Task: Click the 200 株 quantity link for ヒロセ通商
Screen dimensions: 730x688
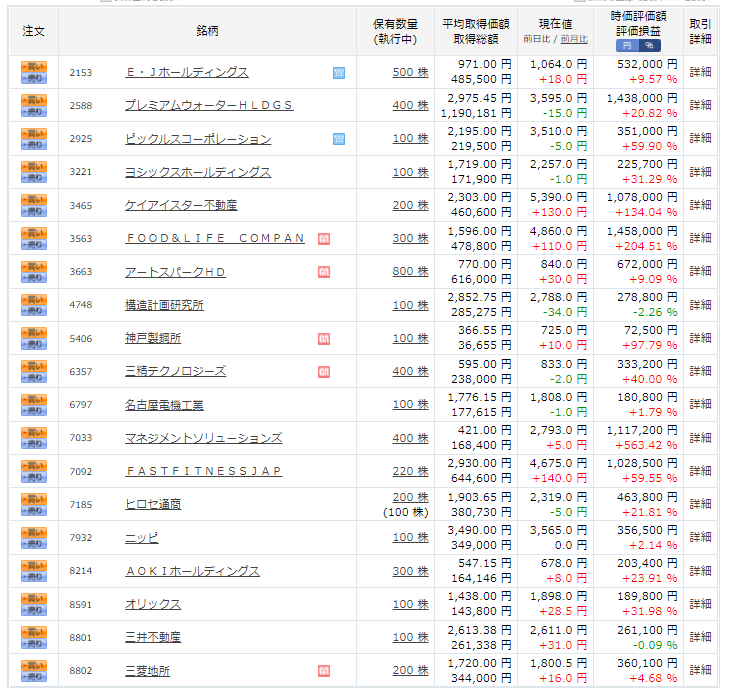Action: point(410,497)
